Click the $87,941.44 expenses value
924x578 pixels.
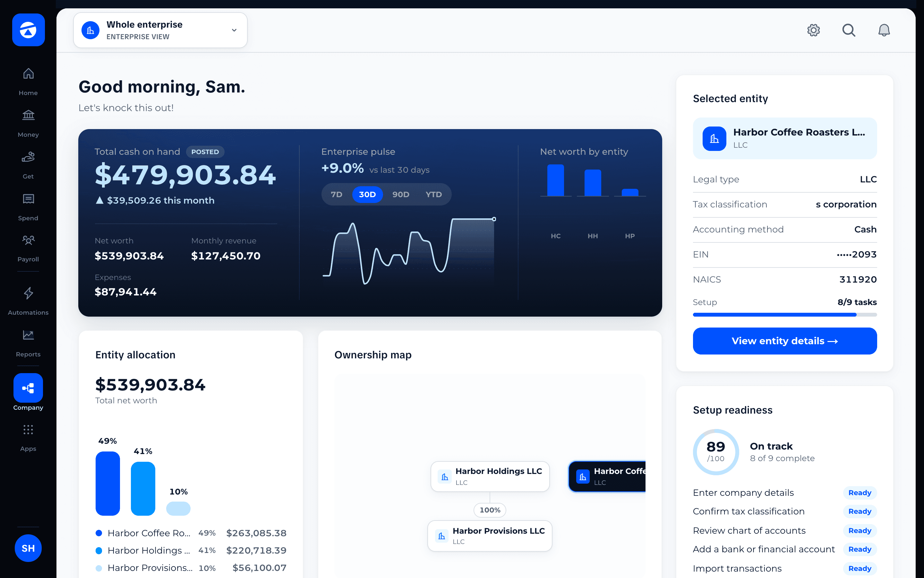point(126,292)
